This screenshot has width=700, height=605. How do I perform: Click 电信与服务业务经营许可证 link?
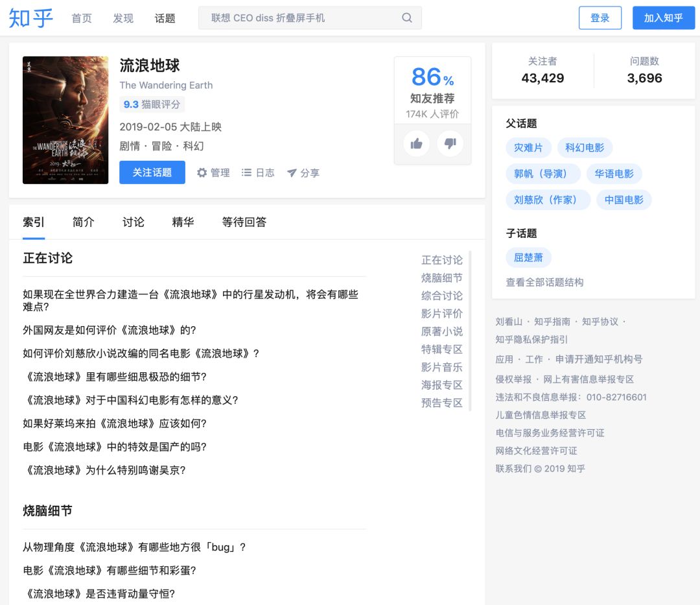(550, 433)
